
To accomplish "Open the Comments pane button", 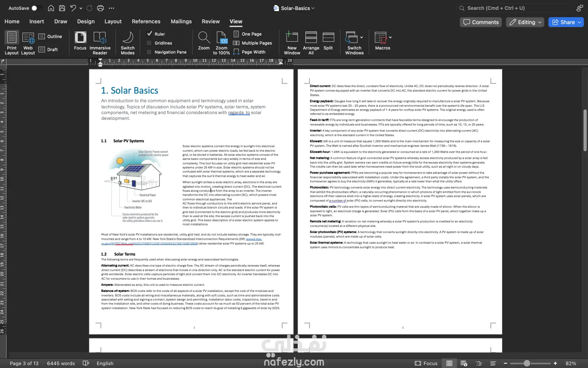I will [481, 22].
